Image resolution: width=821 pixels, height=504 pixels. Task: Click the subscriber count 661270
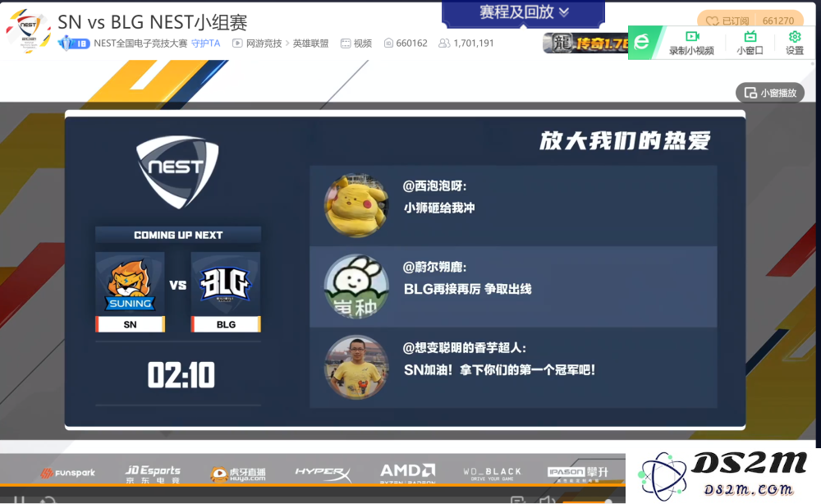(778, 21)
